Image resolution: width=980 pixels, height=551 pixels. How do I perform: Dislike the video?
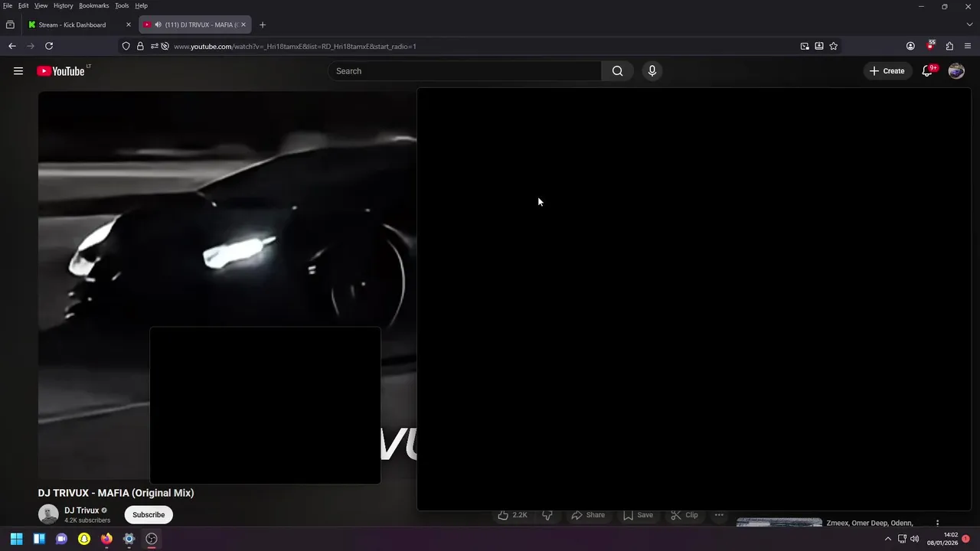pyautogui.click(x=547, y=515)
